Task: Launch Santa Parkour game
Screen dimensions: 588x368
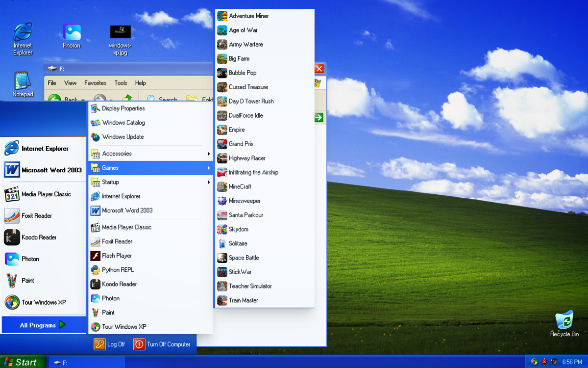Action: click(264, 215)
